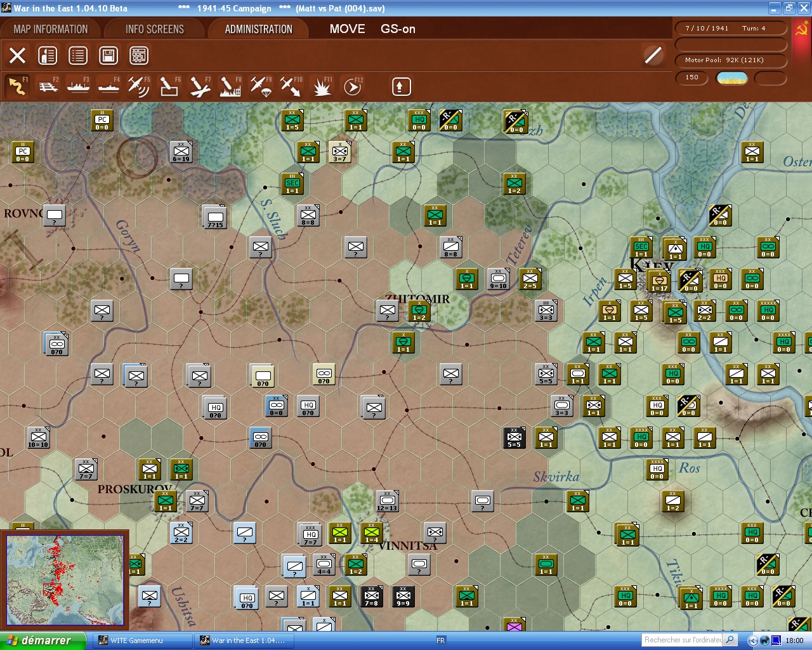Select the black SS unit labeled 9=9
812x650 pixels.
point(403,596)
